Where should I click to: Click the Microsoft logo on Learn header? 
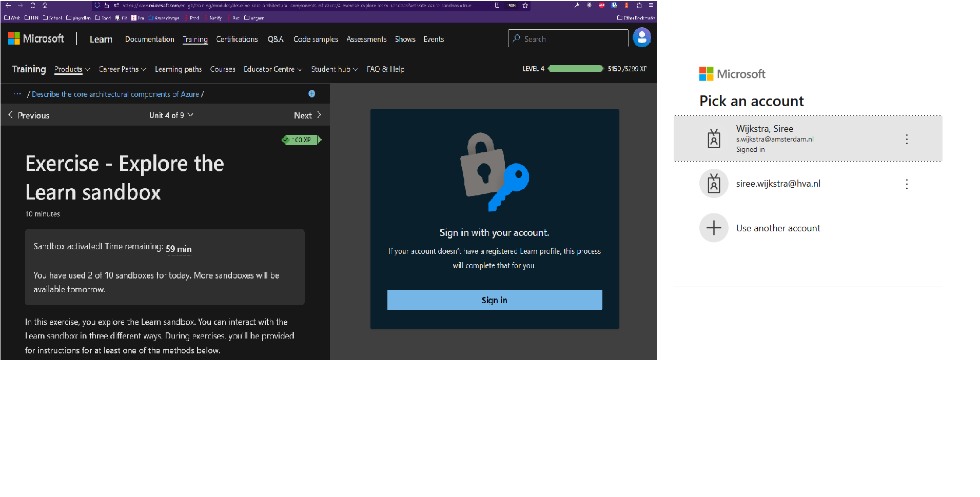[36, 38]
